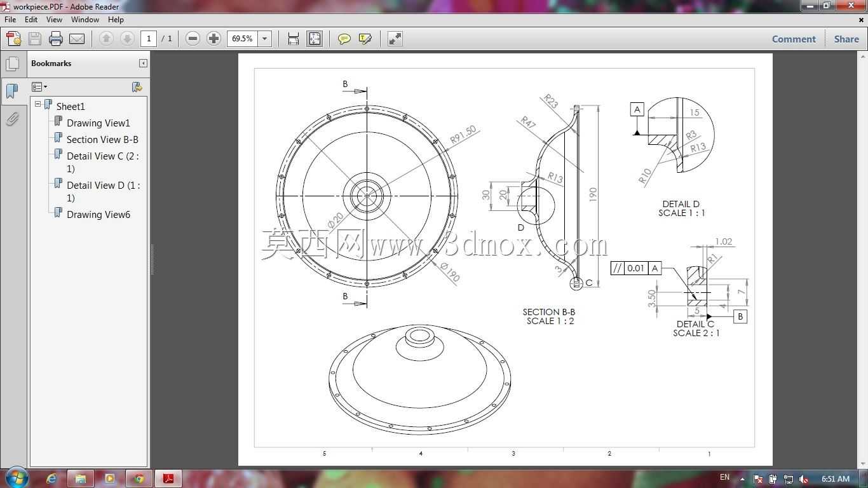Open the zoom percentage dropdown arrow

pos(265,39)
